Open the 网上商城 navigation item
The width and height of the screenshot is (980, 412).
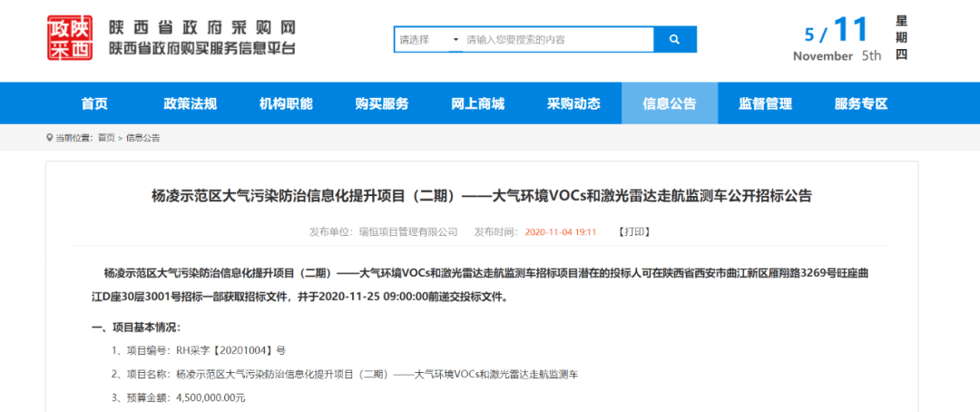click(477, 103)
